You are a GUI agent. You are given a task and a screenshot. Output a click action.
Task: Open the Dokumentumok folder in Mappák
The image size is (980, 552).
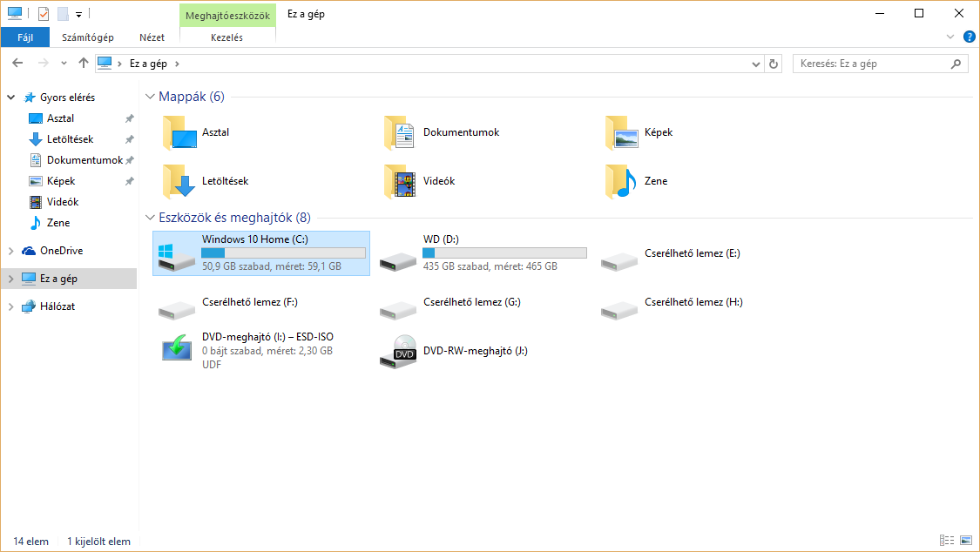coord(442,132)
